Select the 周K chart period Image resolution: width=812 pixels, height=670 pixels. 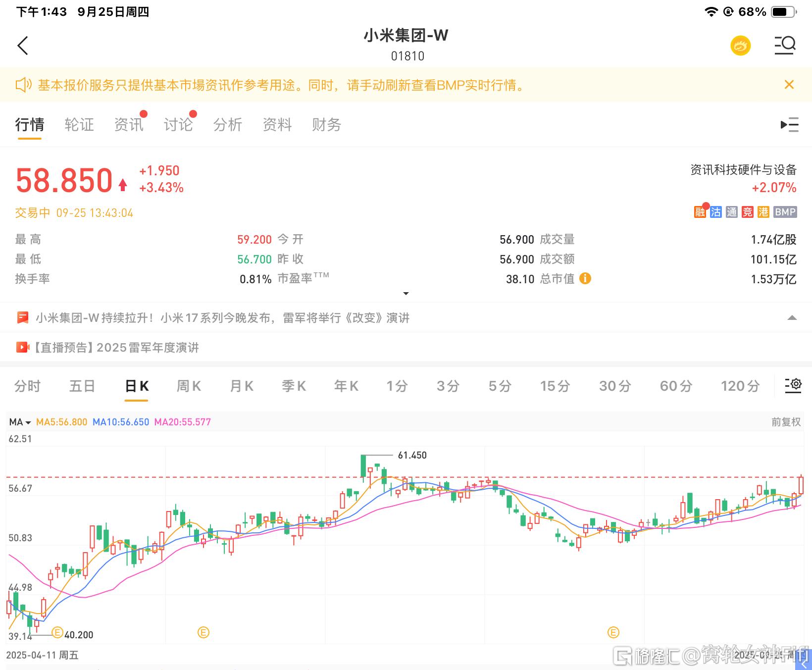point(189,386)
